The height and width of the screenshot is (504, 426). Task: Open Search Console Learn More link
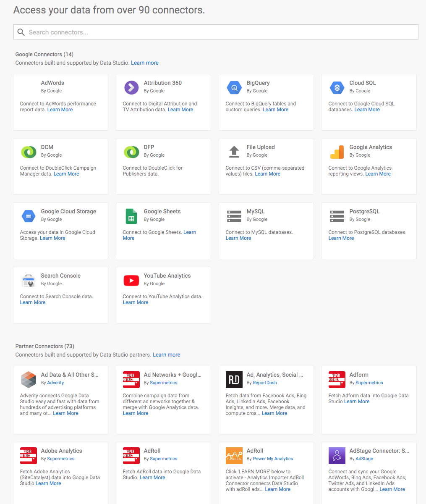[x=33, y=302]
